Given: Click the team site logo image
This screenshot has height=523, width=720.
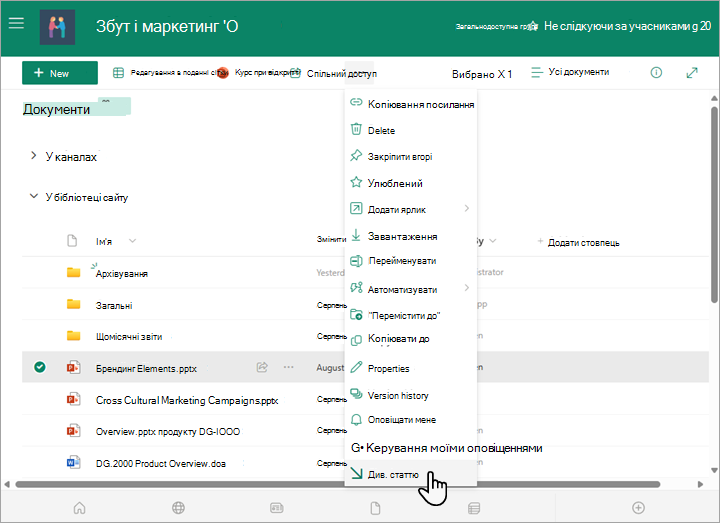Looking at the screenshot, I should point(57,27).
